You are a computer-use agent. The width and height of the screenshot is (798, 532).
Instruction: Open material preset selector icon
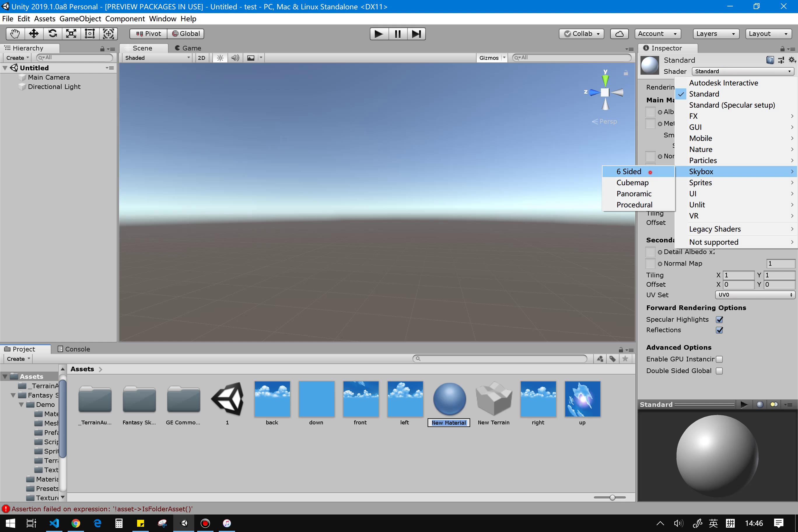pos(781,60)
